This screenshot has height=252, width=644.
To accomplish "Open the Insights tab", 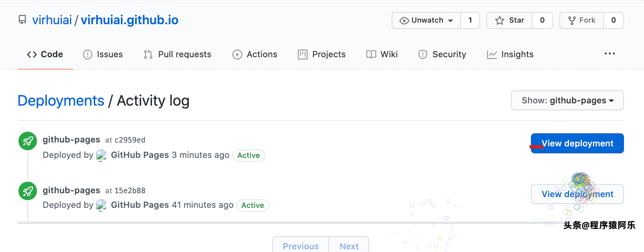I will coord(510,55).
